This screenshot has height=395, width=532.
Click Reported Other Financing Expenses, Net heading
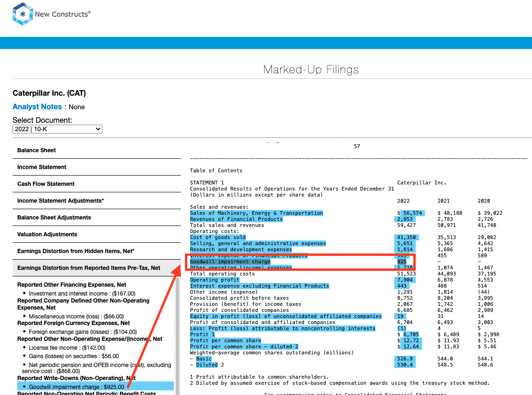71,285
